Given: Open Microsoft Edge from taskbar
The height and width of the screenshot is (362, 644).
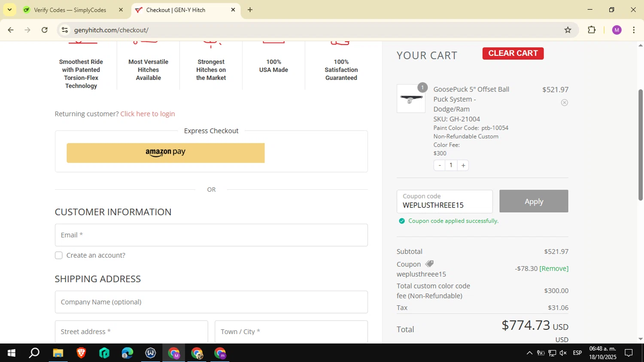Looking at the screenshot, I should pyautogui.click(x=128, y=353).
